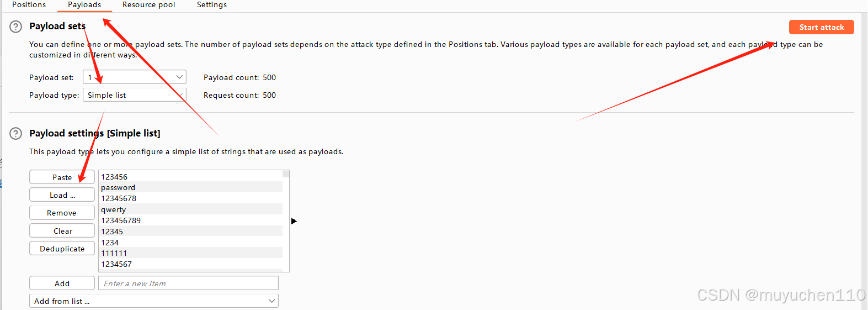The width and height of the screenshot is (868, 310).
Task: Open the Payload set dropdown
Action: click(134, 77)
